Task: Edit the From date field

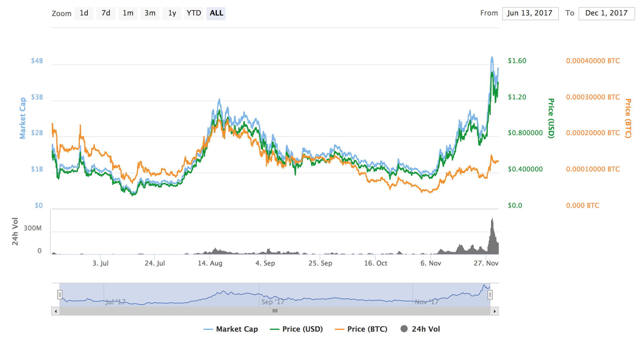Action: tap(530, 13)
